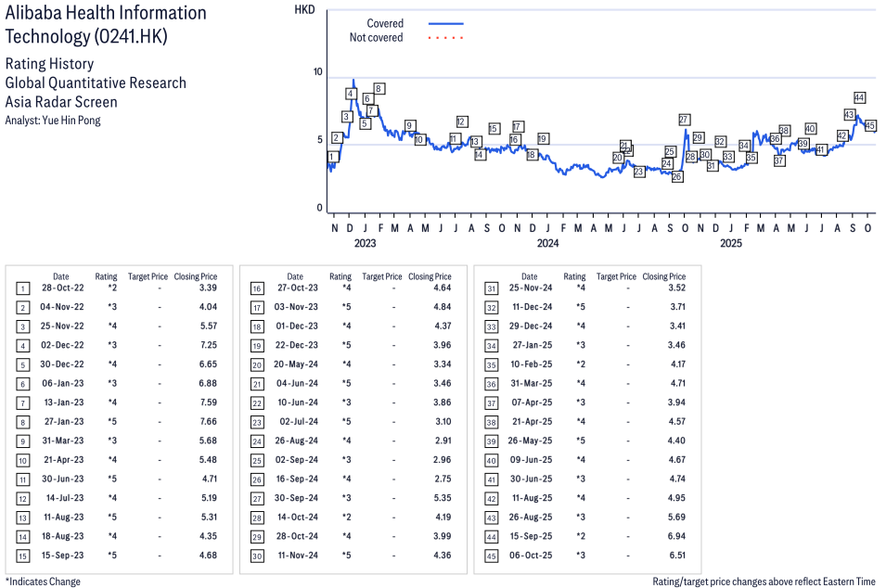The height and width of the screenshot is (588, 886).
Task: Select chart marker 12 on the chart
Action: [461, 122]
